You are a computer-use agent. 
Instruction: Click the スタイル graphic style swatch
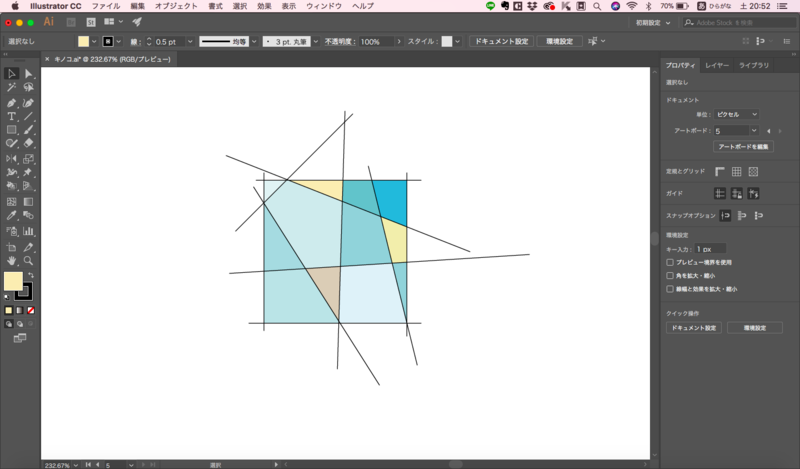coord(447,41)
